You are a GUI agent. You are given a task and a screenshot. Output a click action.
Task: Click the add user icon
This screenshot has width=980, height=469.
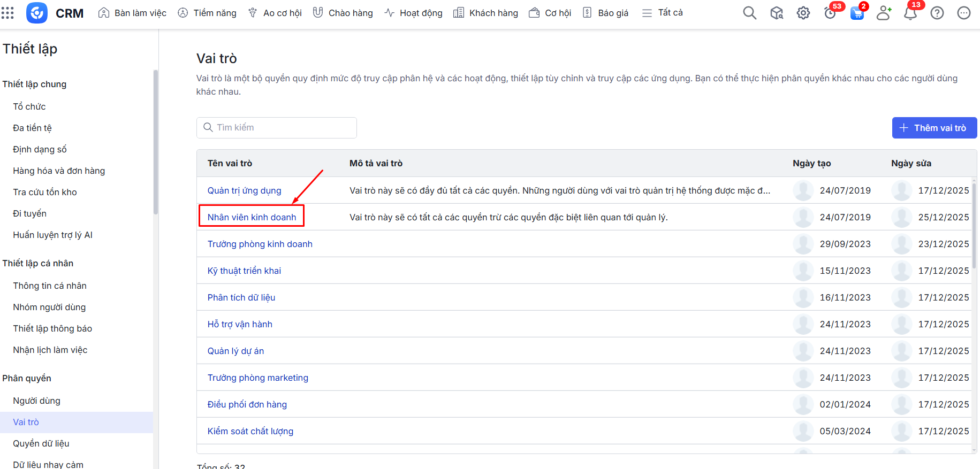[884, 13]
